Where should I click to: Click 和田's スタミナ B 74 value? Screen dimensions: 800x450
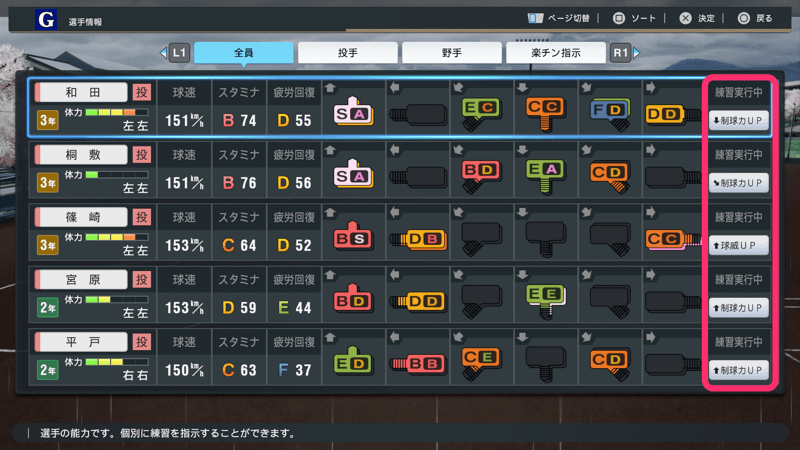[239, 120]
